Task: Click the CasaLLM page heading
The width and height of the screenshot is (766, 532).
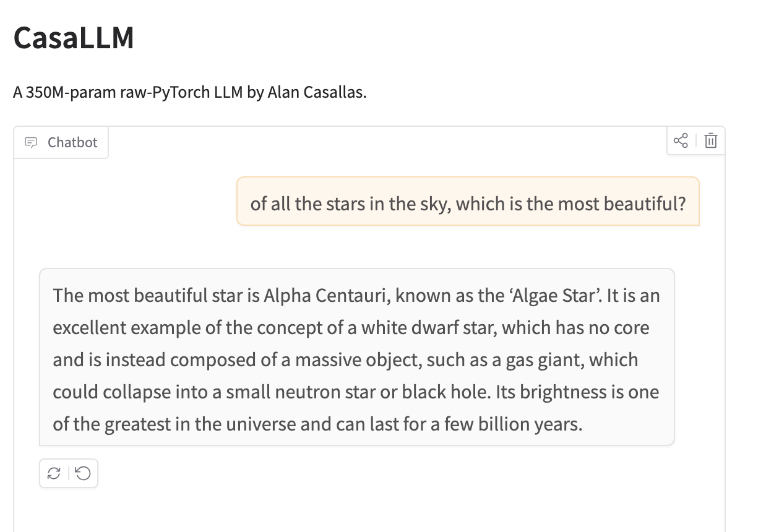Action: pyautogui.click(x=74, y=38)
